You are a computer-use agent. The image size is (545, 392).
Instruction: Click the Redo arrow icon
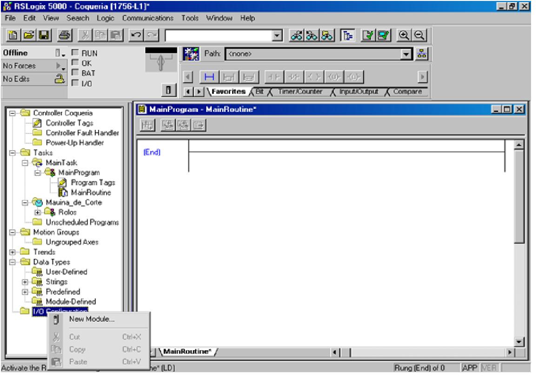152,35
